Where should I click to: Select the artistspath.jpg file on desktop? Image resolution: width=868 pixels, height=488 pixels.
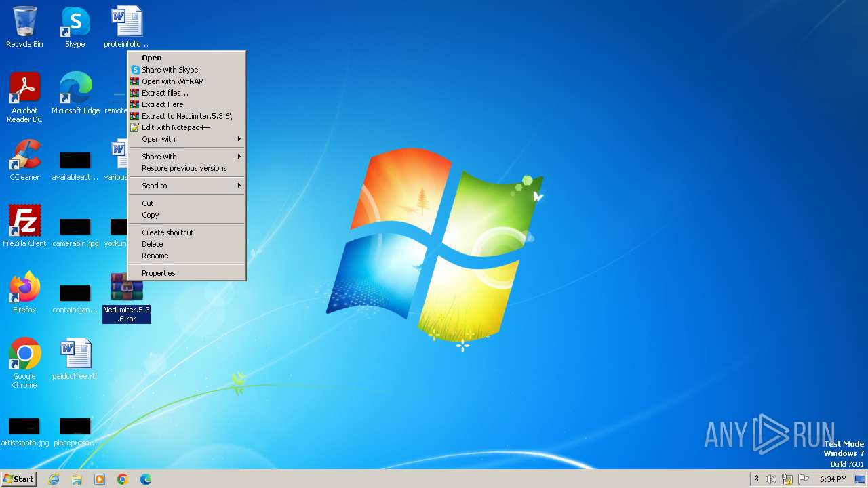24,431
